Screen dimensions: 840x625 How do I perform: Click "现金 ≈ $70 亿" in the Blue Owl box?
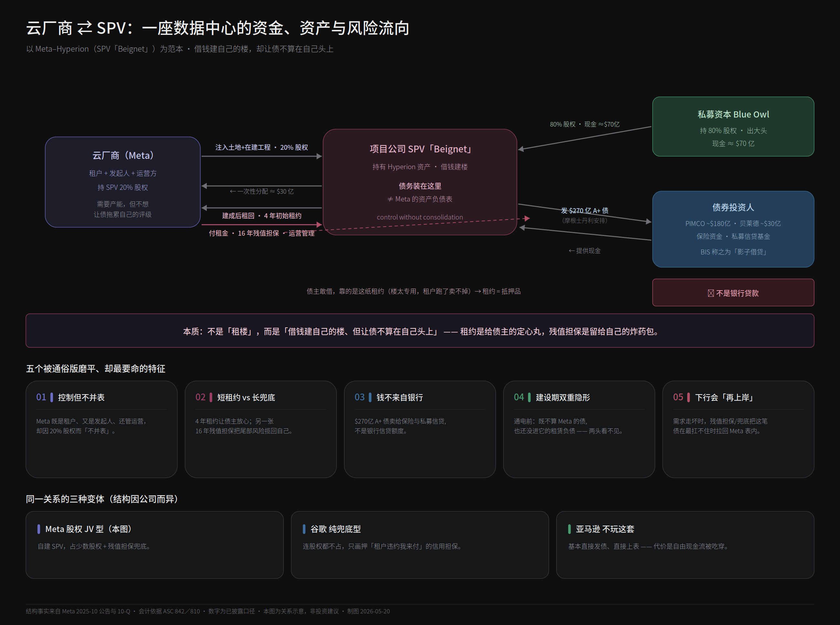(733, 143)
